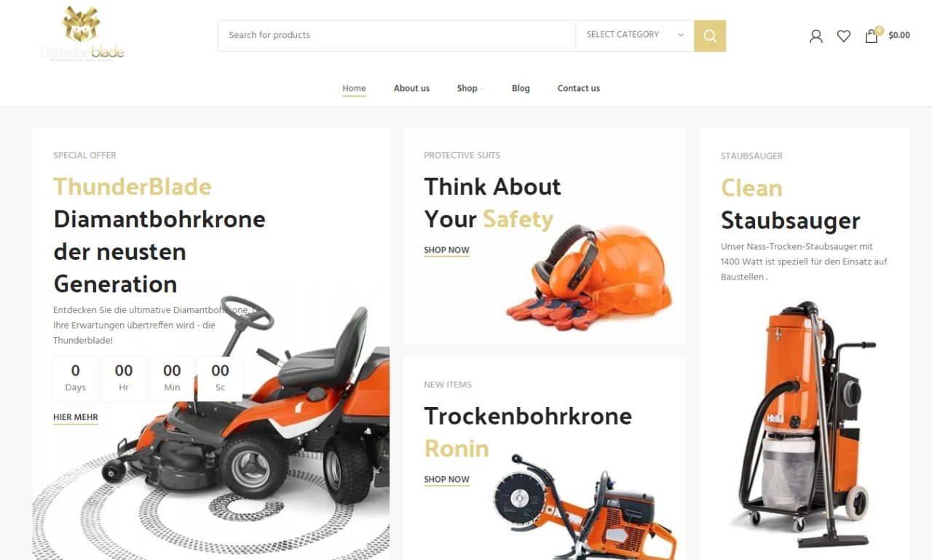
Task: Expand the Select Category dropdown
Action: pos(635,36)
